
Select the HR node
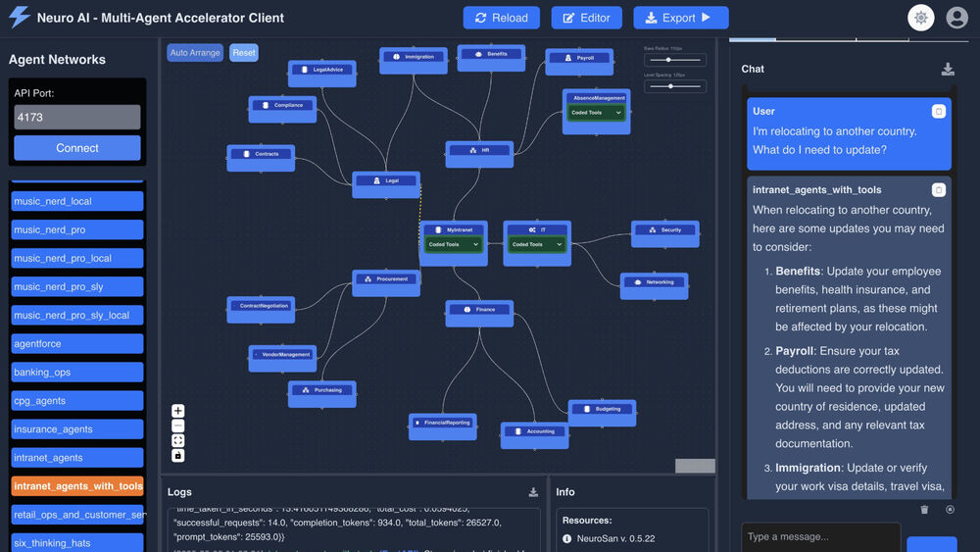coord(479,154)
